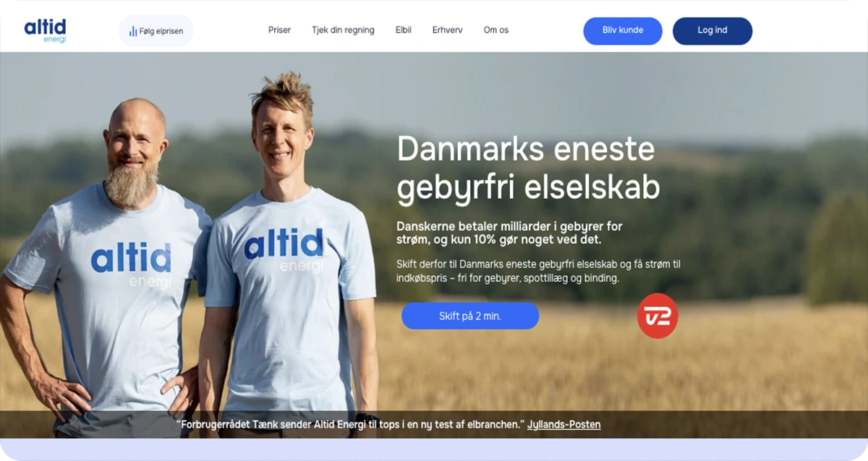
Task: Open the Jyllands-Posten source link
Action: point(564,425)
